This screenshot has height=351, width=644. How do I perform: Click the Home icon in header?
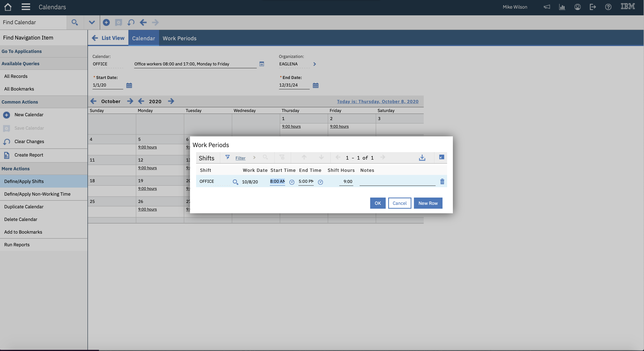8,7
